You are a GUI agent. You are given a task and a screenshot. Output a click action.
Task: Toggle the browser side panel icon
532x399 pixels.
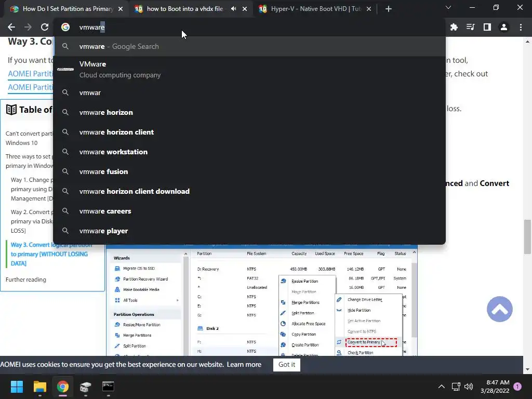click(487, 27)
